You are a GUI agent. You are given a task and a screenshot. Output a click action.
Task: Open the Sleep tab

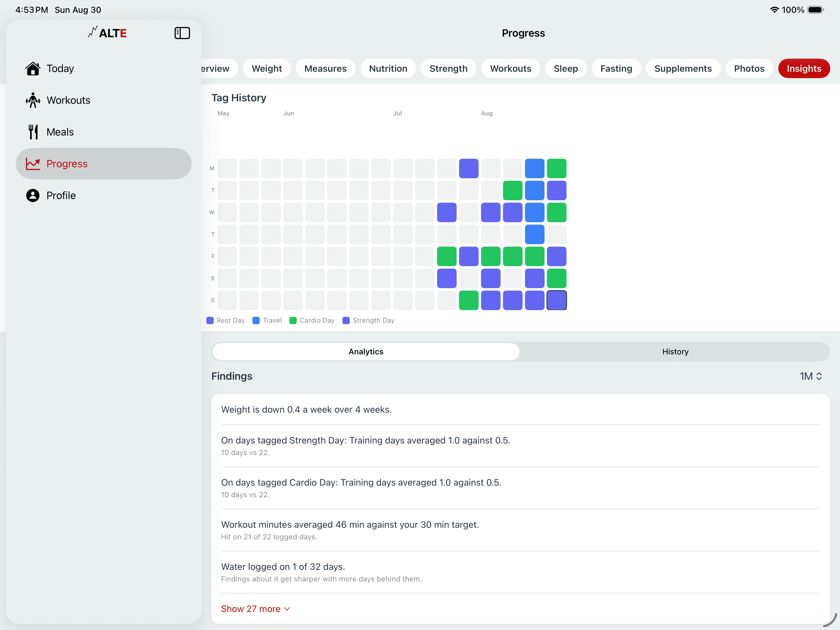pyautogui.click(x=565, y=68)
